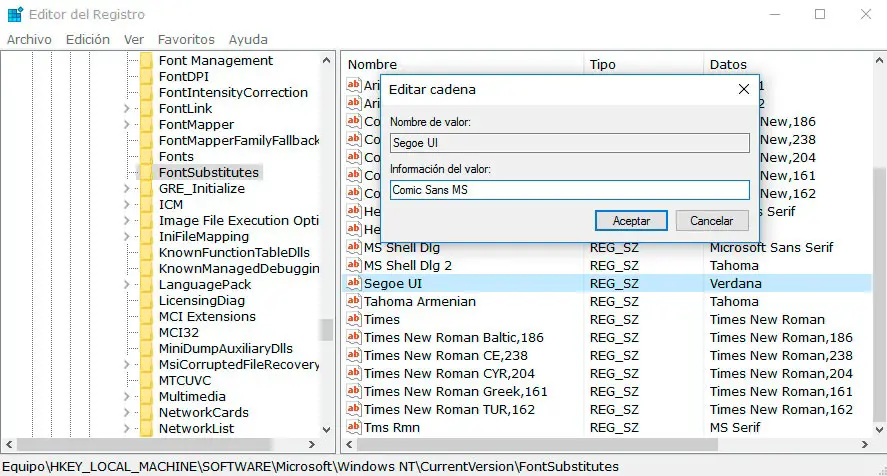This screenshot has height=476, width=887.
Task: Select the Font Management folder icon
Action: [x=146, y=61]
